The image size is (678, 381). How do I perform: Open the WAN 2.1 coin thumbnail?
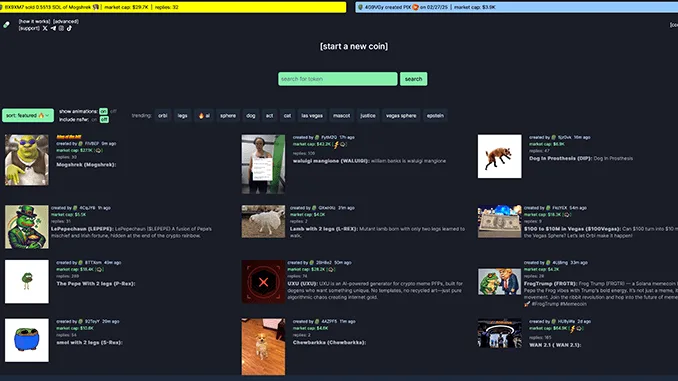point(499,333)
